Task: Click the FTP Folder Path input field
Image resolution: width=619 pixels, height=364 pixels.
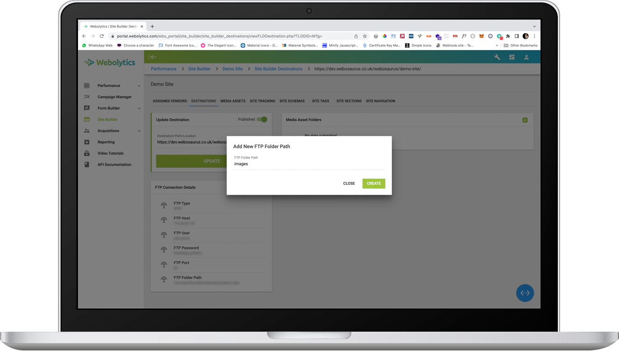Action: click(x=309, y=164)
